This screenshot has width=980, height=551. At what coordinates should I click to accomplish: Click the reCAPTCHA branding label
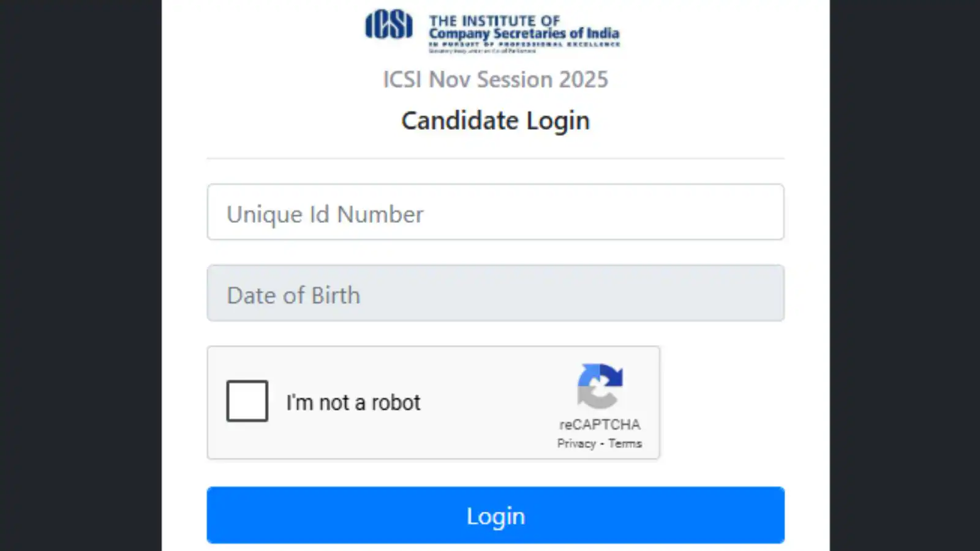(599, 424)
